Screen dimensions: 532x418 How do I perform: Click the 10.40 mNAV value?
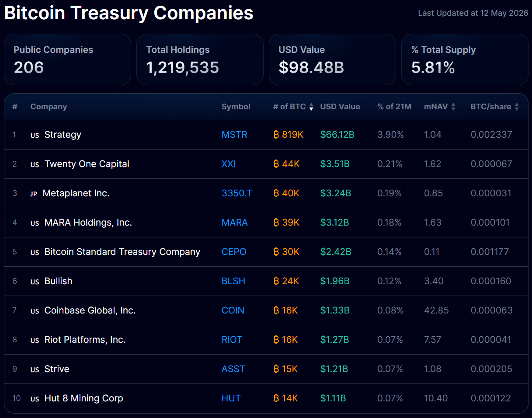point(436,398)
